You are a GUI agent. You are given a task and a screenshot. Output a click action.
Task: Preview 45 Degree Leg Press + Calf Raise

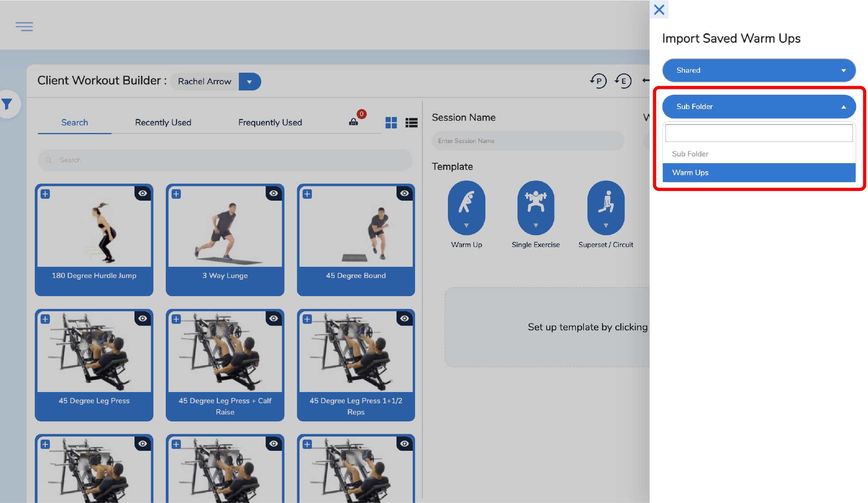(x=274, y=318)
